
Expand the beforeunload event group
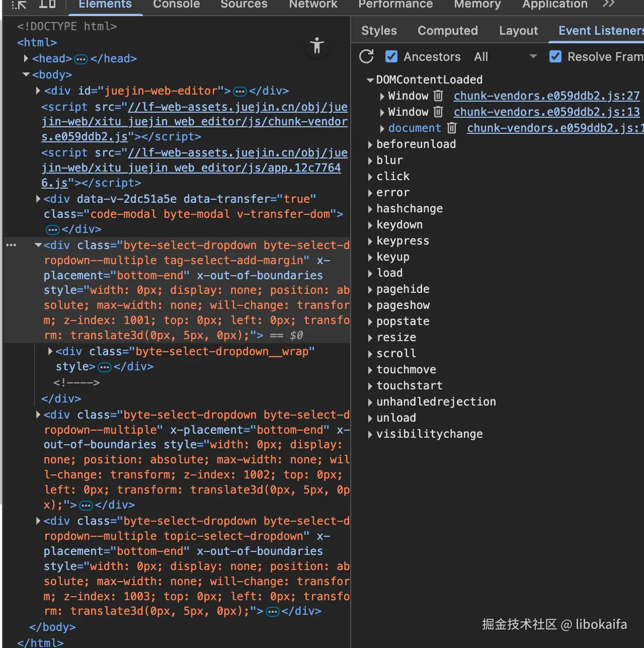(370, 144)
